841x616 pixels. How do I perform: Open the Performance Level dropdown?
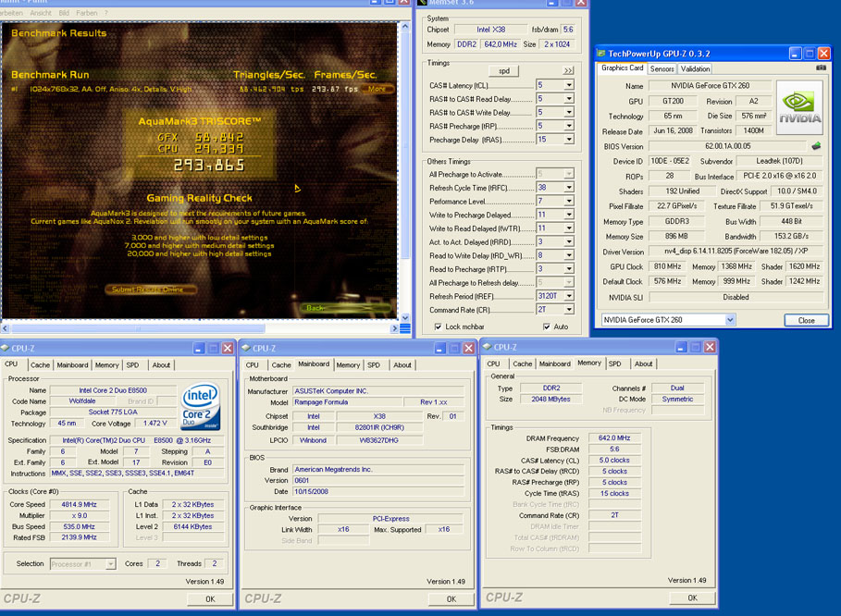click(x=569, y=201)
